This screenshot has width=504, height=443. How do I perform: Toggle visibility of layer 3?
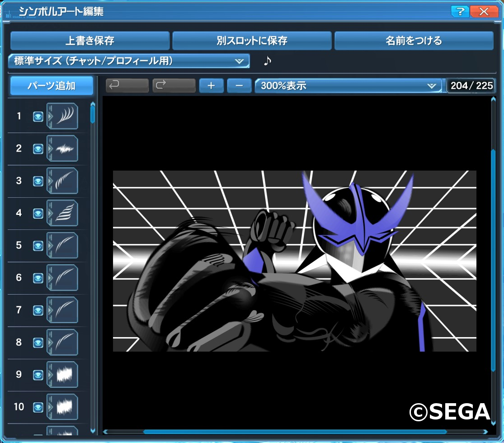pos(38,181)
